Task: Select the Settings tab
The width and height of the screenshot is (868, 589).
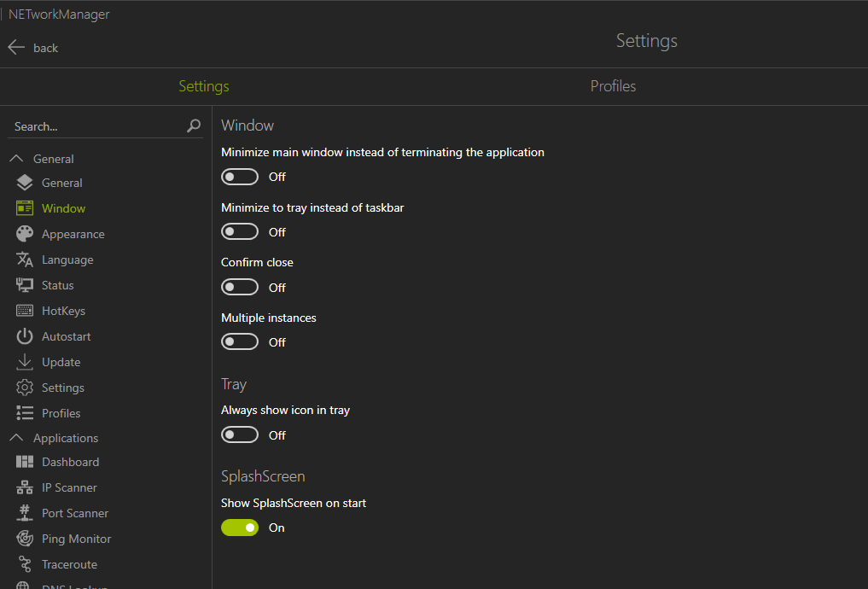Action: (204, 86)
